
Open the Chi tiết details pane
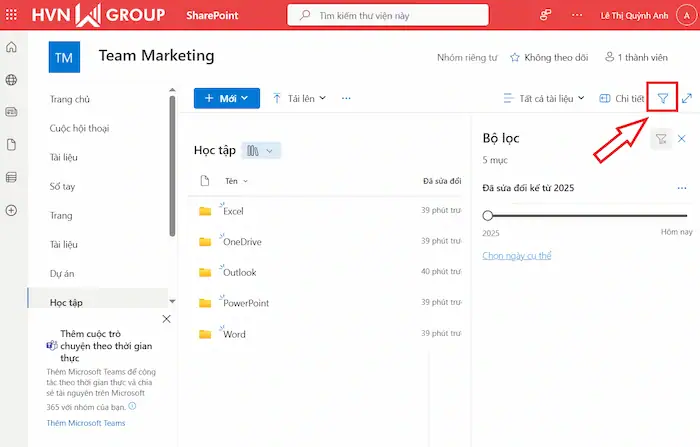tap(622, 98)
